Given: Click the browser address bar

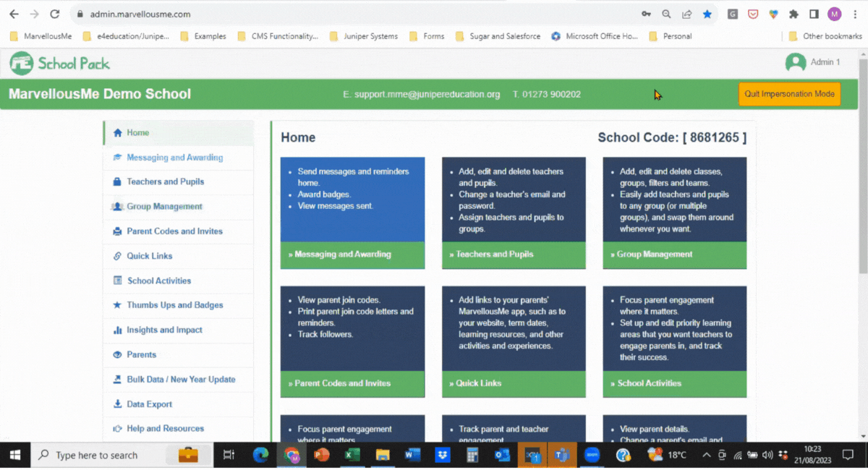Looking at the screenshot, I should pos(362,14).
